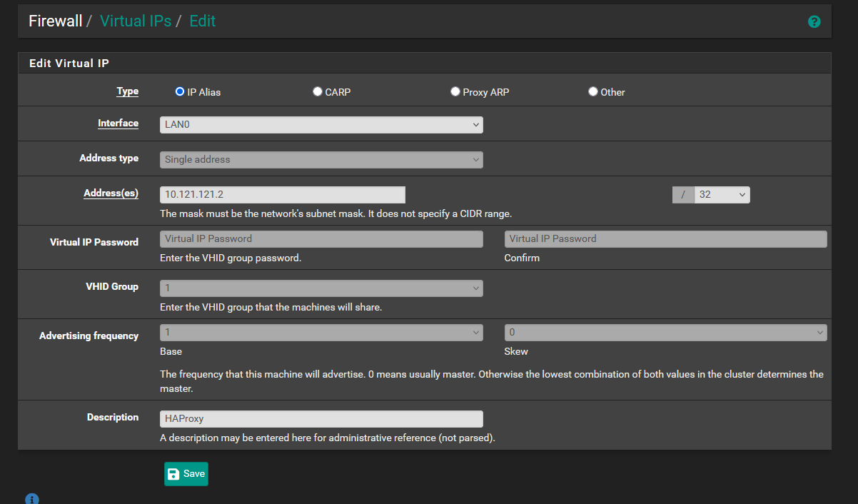Select the Other type radio button
The image size is (858, 504).
pyautogui.click(x=593, y=91)
